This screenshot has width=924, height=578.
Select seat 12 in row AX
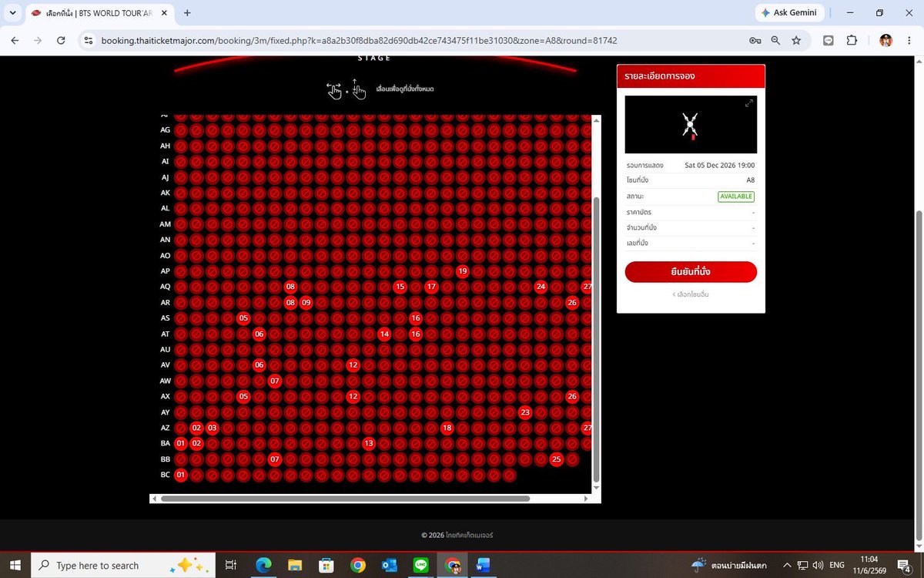[353, 397]
